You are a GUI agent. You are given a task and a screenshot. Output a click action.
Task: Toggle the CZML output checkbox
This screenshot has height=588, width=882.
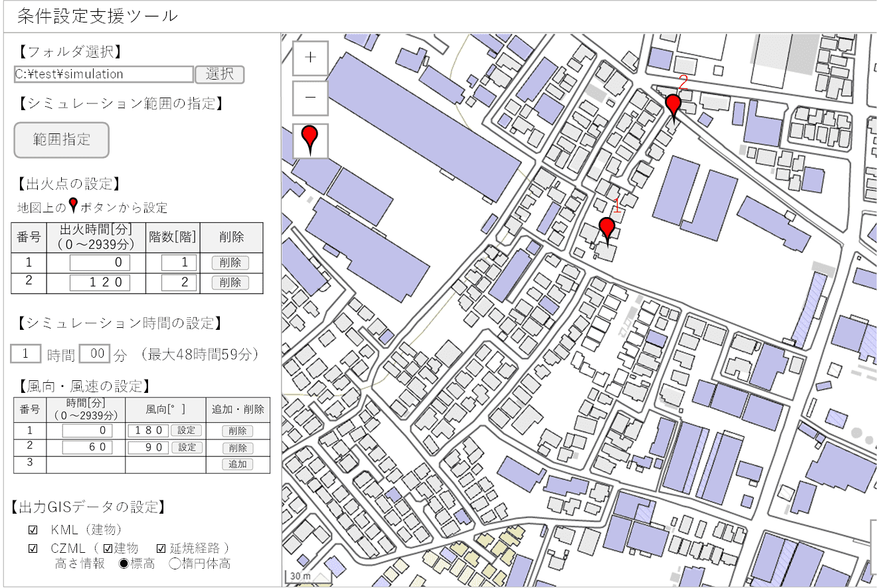(33, 549)
